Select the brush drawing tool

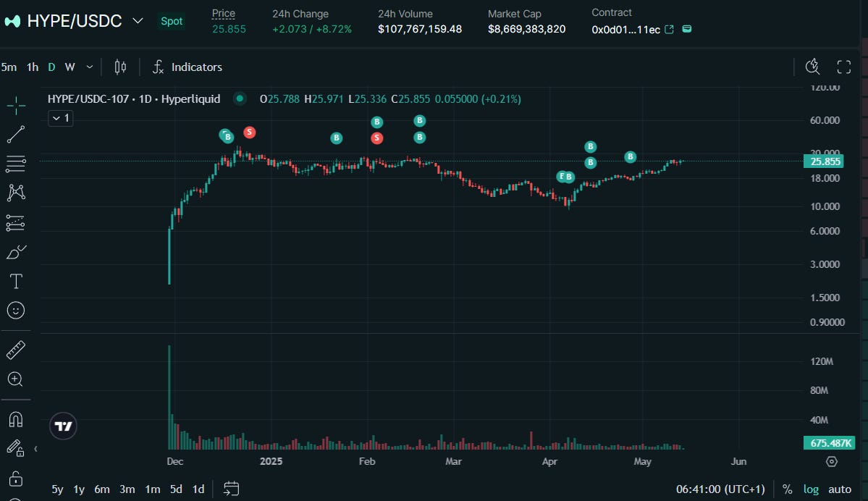[16, 252]
